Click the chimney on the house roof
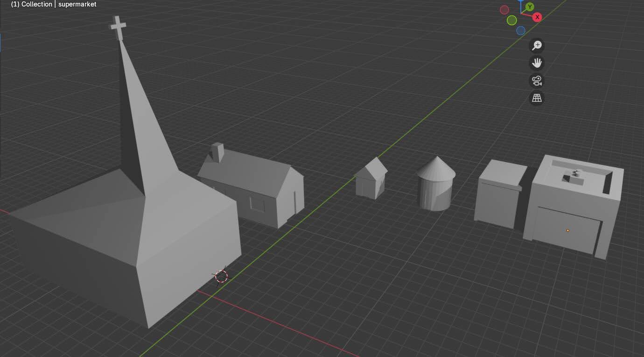644x357 pixels. click(x=217, y=152)
